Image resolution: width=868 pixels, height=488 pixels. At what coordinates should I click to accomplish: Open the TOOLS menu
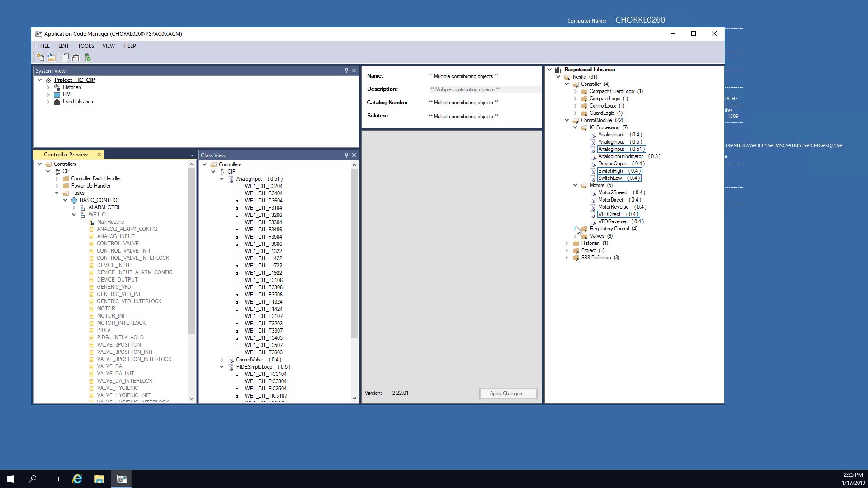click(x=86, y=46)
